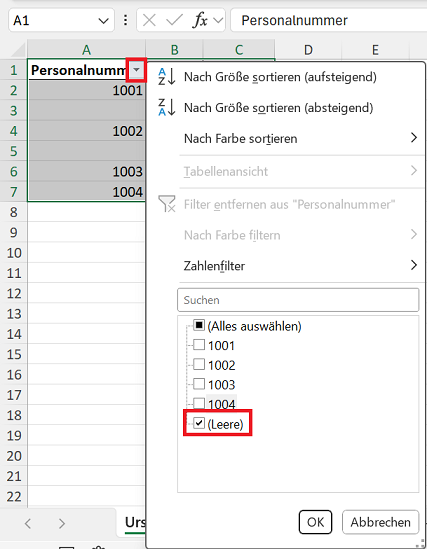Open Nach Farbe sortieren submenu
Image resolution: width=427 pixels, height=549 pixels.
(301, 138)
